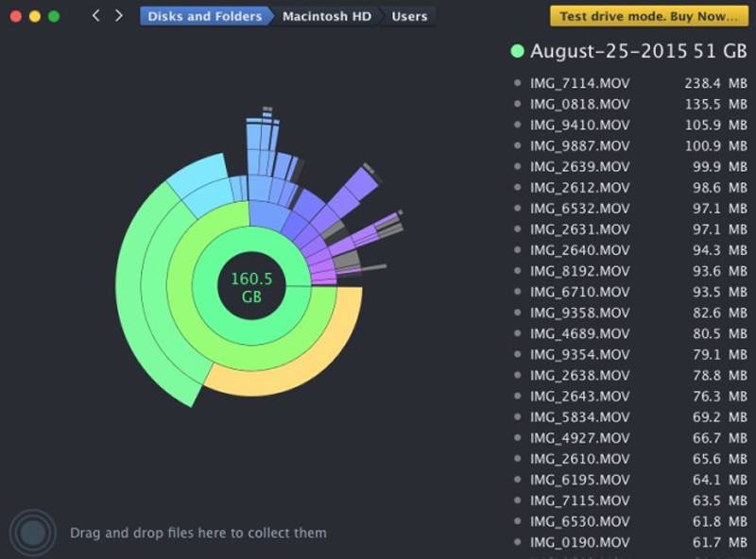Select the Macintosh HD breadcrumb
The image size is (756, 559).
click(x=327, y=16)
